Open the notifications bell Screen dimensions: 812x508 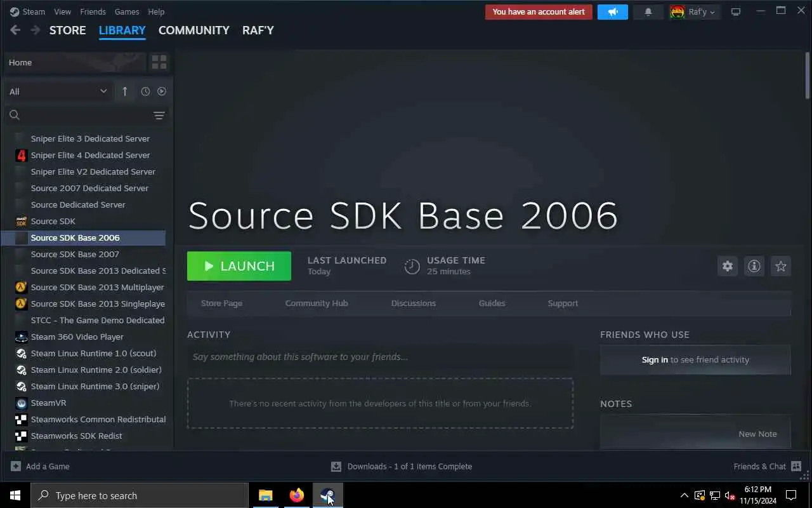[x=648, y=11]
